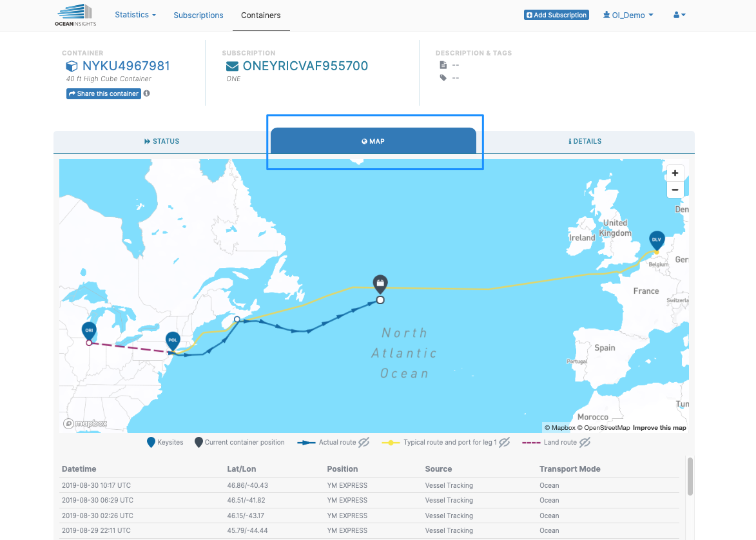756x540 pixels.
Task: Click Share this container button
Action: [x=104, y=93]
